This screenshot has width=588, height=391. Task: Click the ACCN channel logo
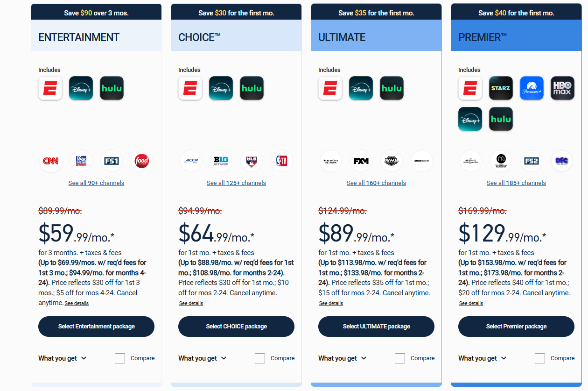(x=190, y=161)
